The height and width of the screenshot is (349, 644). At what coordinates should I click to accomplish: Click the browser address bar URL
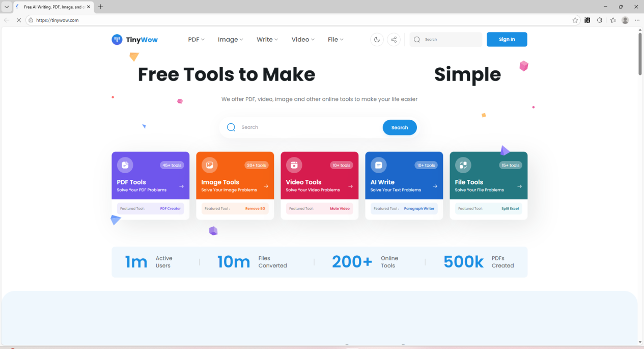pyautogui.click(x=57, y=20)
